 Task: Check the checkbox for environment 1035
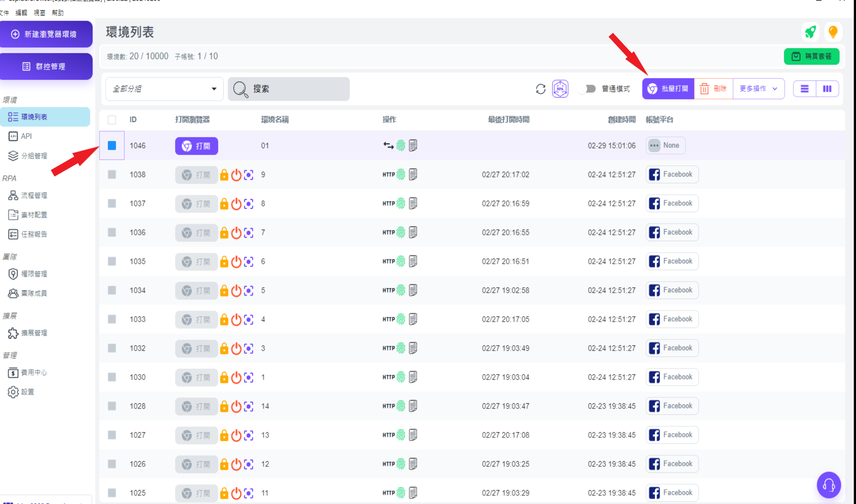[x=112, y=261]
